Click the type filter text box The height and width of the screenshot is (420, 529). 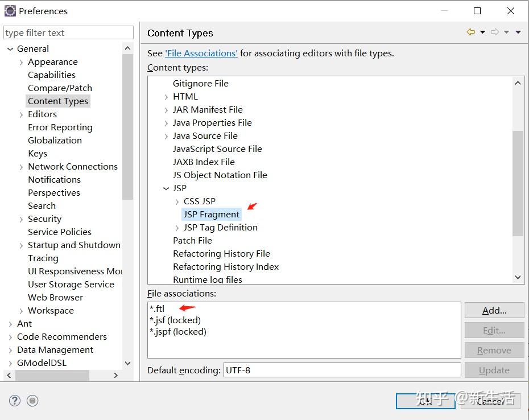(x=68, y=33)
